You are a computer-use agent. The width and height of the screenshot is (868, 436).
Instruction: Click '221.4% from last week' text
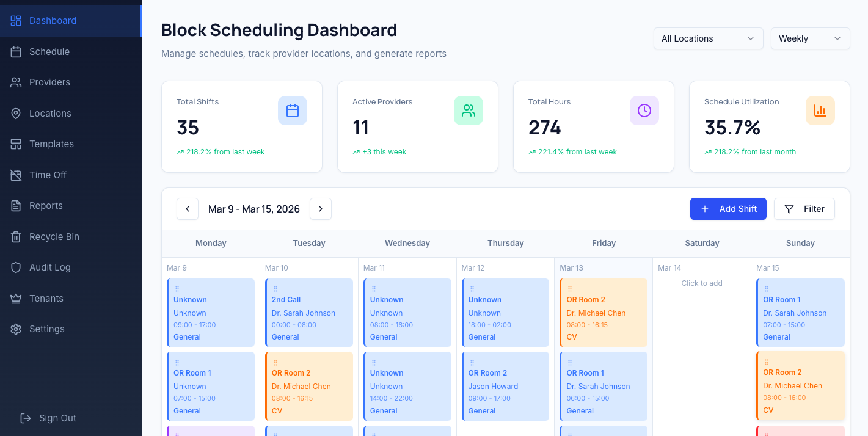pyautogui.click(x=578, y=152)
